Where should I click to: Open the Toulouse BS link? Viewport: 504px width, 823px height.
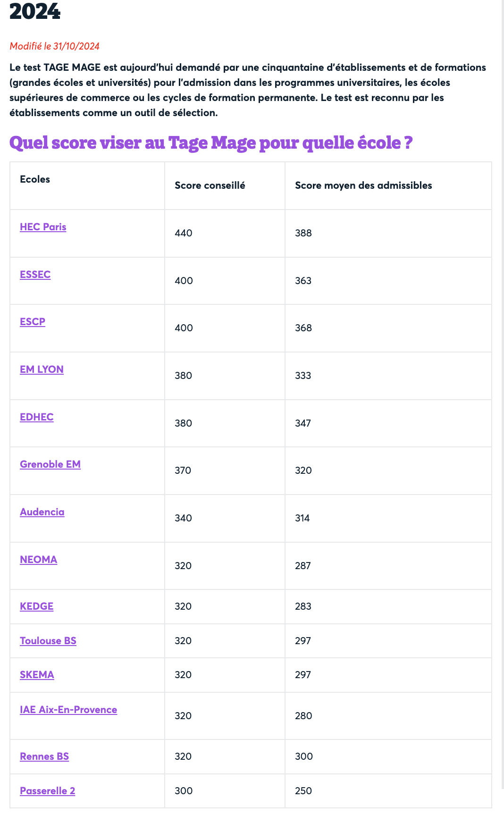point(48,641)
